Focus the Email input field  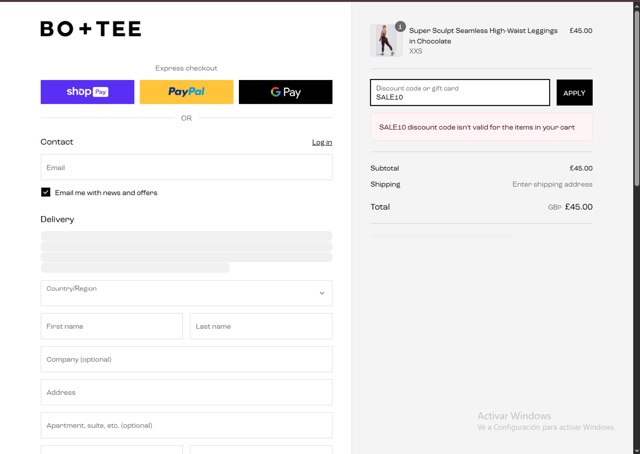coord(187,167)
